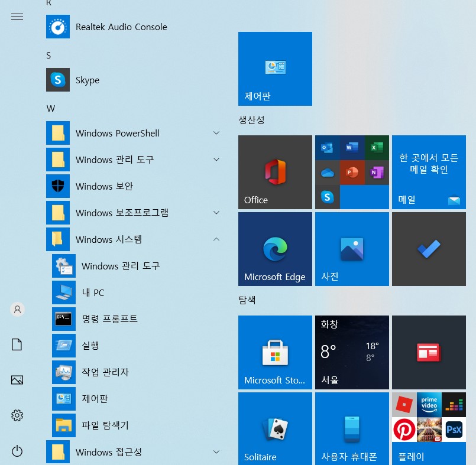
Task: Open Deezer in the 플레이 tile
Action: tap(454, 405)
